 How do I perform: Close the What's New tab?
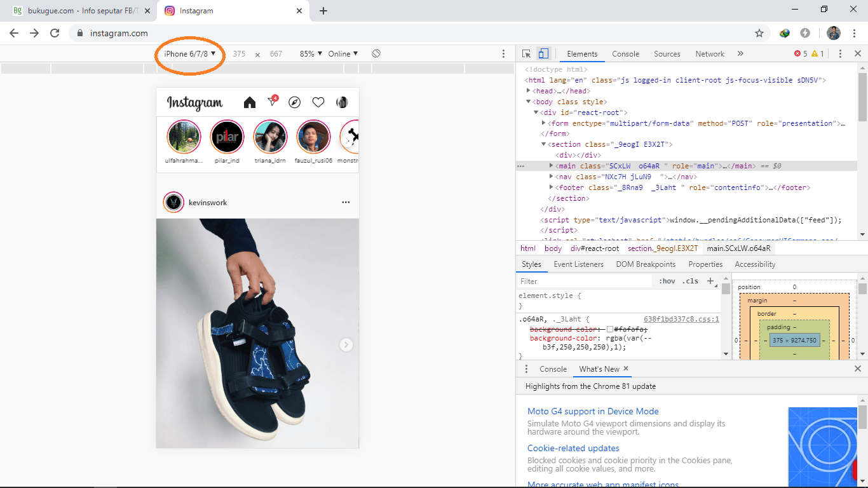[626, 369]
